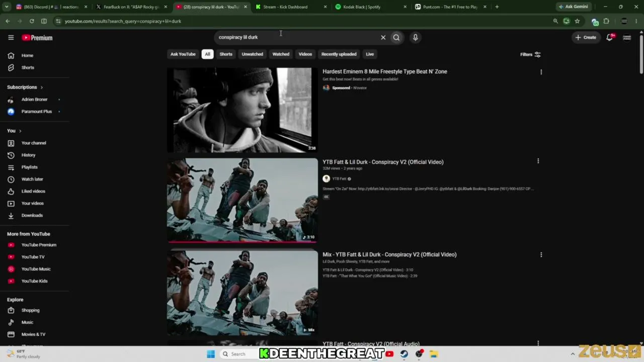Click the N'ovator sponsor name

coord(360,88)
